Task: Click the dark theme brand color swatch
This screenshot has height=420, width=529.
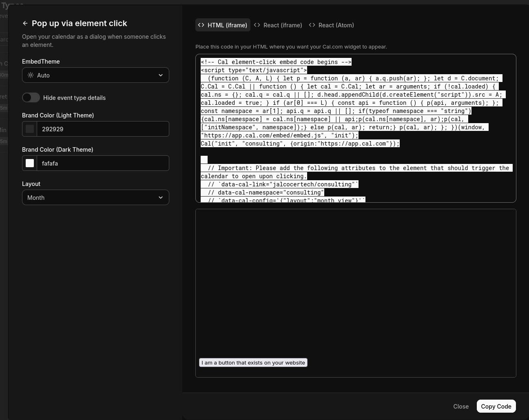Action: [30, 163]
